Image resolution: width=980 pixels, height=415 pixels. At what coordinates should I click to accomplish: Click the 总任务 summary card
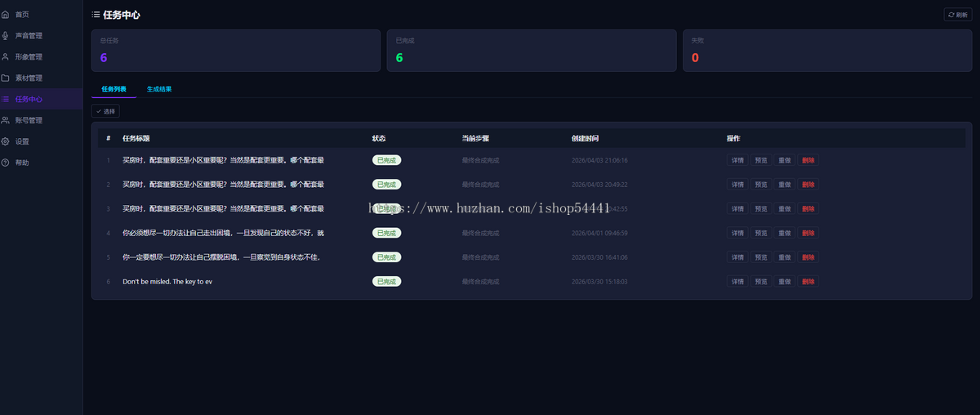tap(236, 51)
